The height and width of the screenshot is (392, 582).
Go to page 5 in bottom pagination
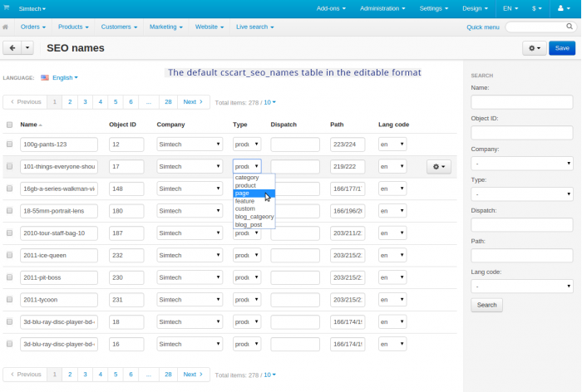coord(116,375)
